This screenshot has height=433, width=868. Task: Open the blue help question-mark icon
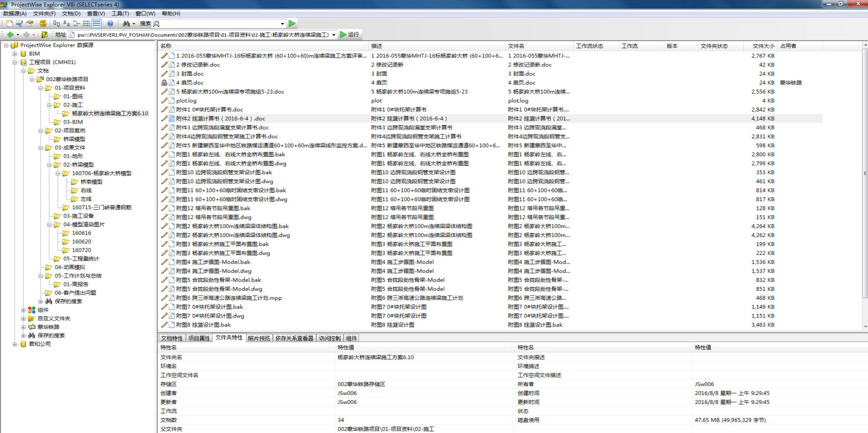click(110, 24)
